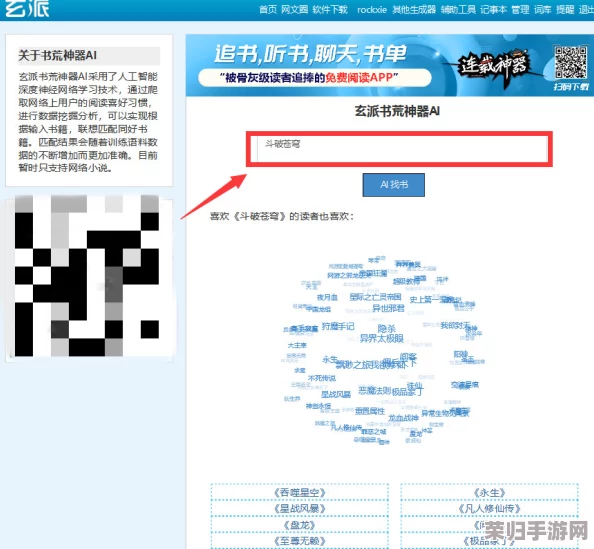
Task: Click 异界太极眼 in the word cloud
Action: [381, 338]
